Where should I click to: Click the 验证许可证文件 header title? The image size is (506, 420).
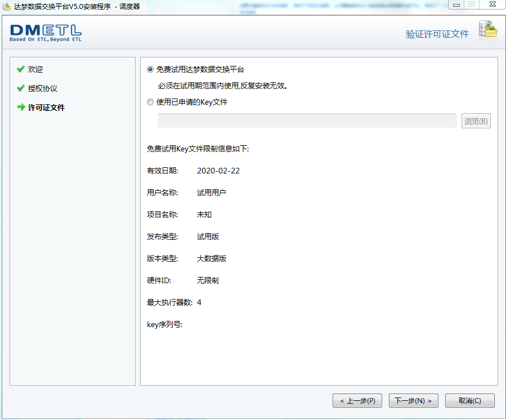(437, 34)
